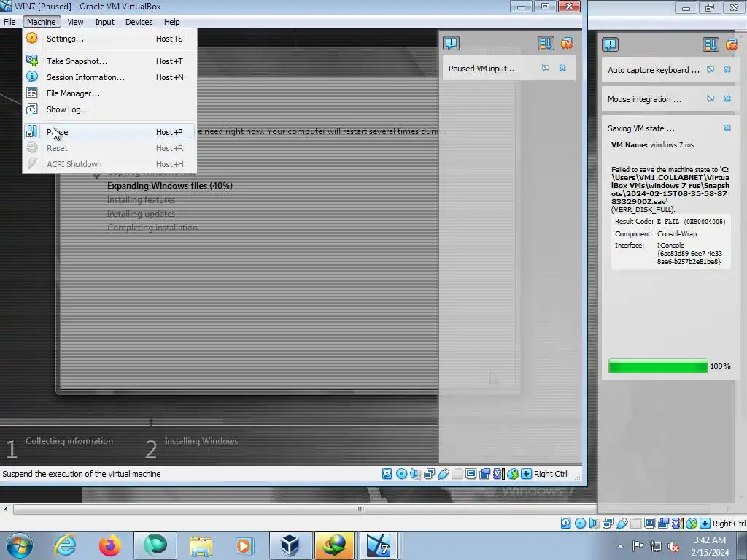Click outer window's delete all notifications icon

pyautogui.click(x=731, y=44)
